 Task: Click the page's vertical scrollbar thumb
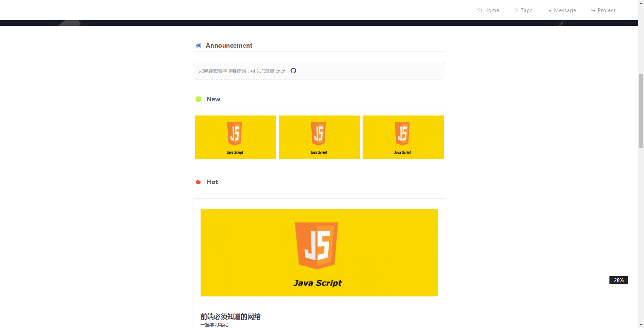pos(641,111)
